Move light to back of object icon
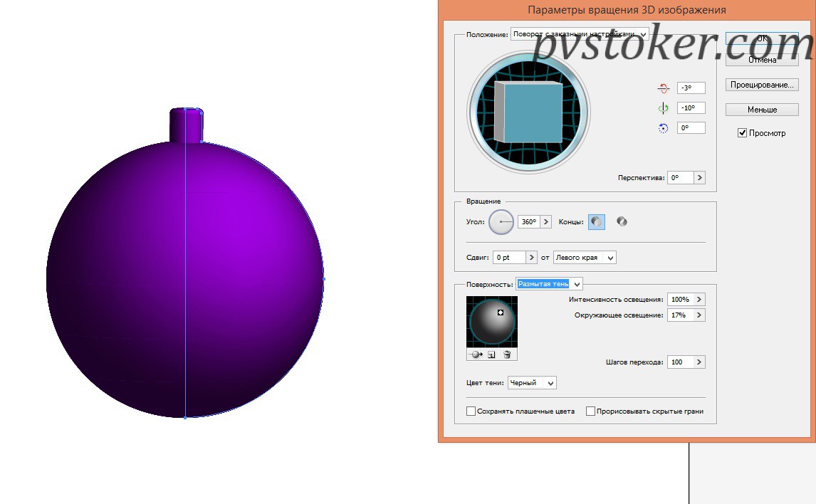Image resolution: width=816 pixels, height=504 pixels. coord(476,355)
